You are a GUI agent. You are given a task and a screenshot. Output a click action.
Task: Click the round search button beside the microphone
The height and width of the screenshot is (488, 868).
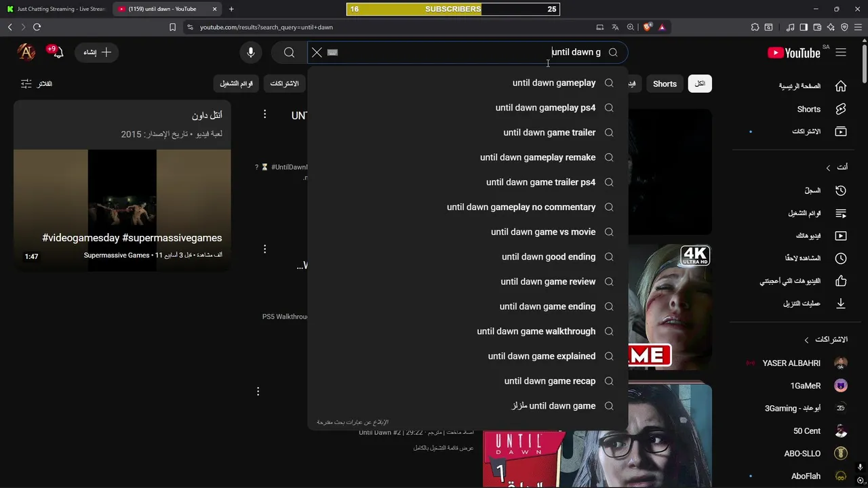click(289, 52)
